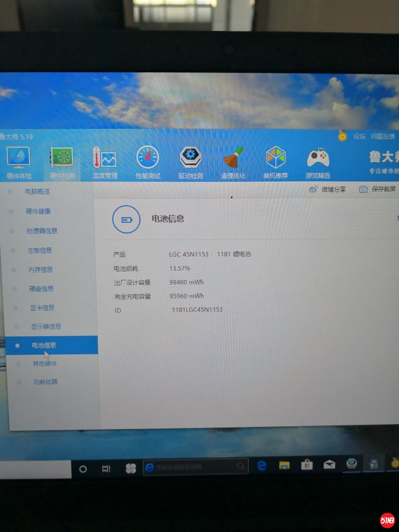The width and height of the screenshot is (399, 532).
Task: Select 硬件健康 in the sidebar
Action: [x=38, y=211]
